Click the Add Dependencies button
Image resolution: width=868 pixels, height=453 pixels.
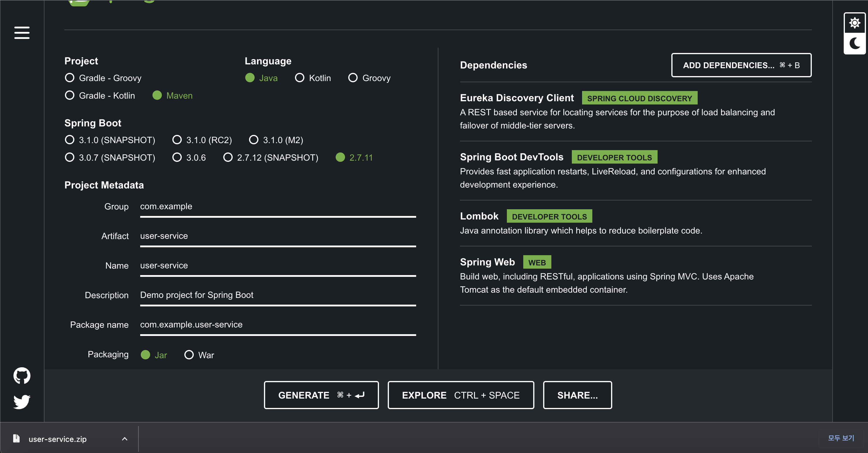click(741, 65)
